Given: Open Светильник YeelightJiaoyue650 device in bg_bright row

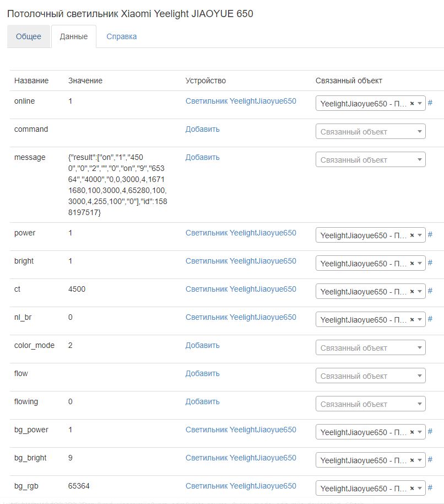Looking at the screenshot, I should point(241,458).
